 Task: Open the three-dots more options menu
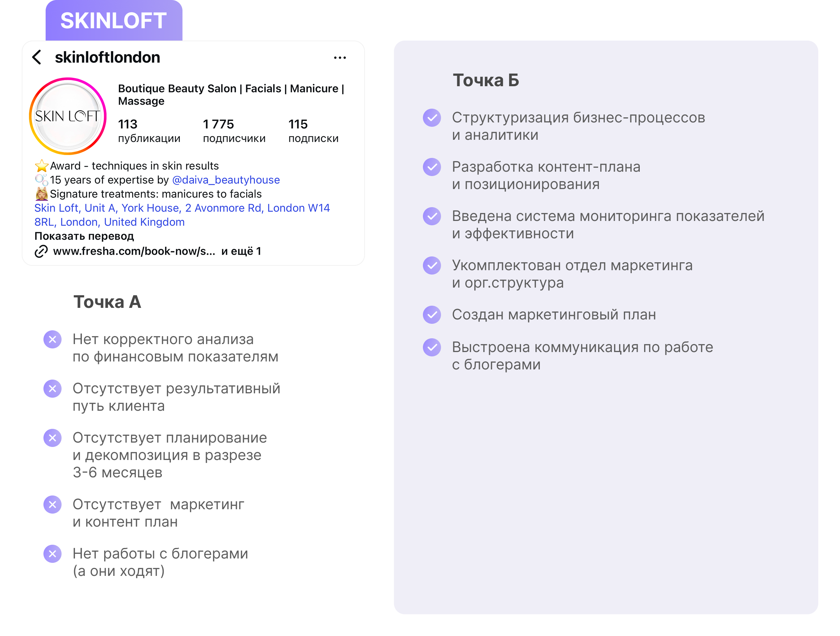point(340,58)
